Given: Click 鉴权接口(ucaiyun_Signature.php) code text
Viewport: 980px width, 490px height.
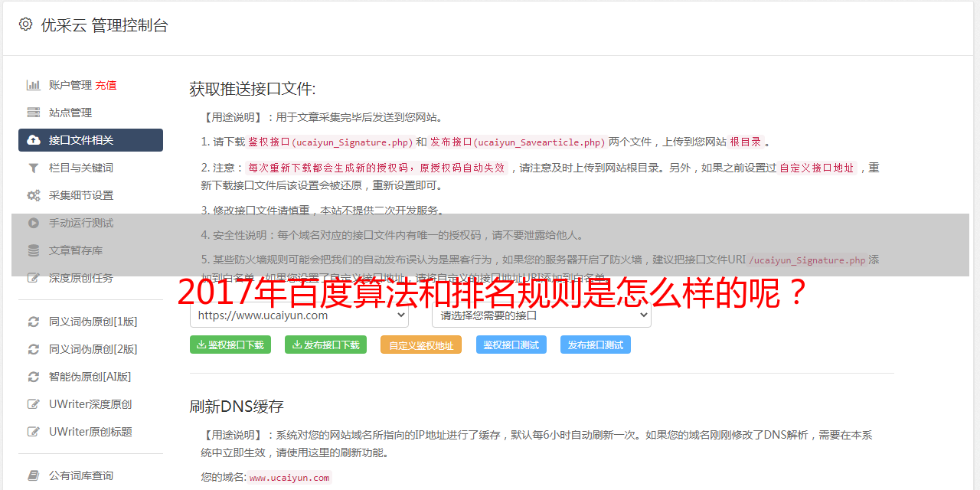Looking at the screenshot, I should [x=330, y=142].
